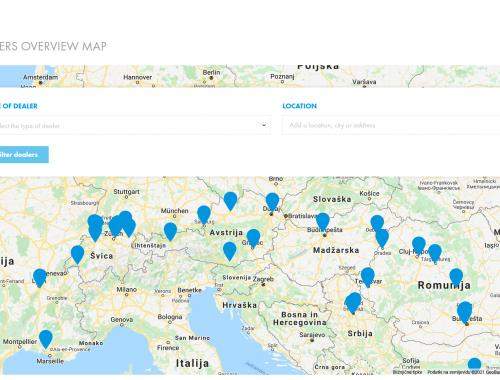
Task: Click the pin near Târgu Mureș
Action: point(435,253)
